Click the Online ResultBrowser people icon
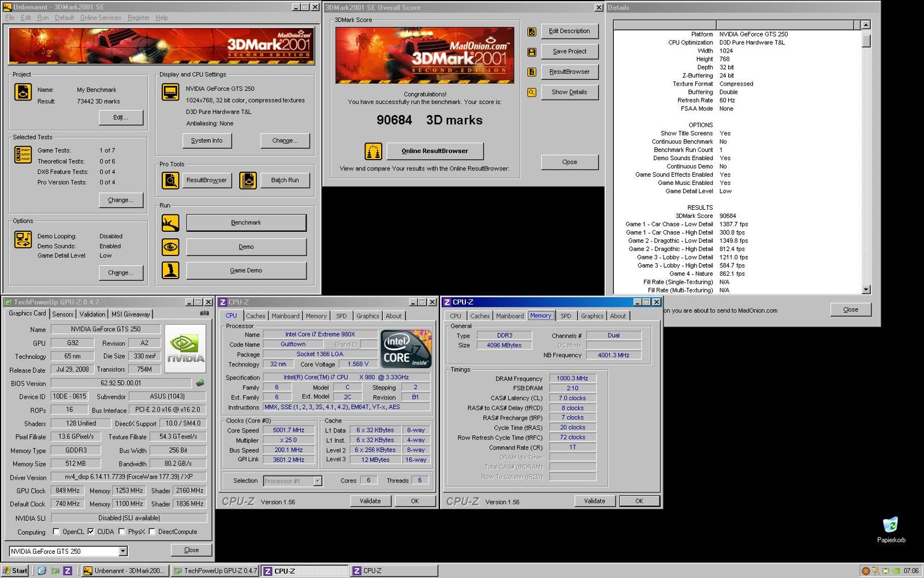 (373, 151)
